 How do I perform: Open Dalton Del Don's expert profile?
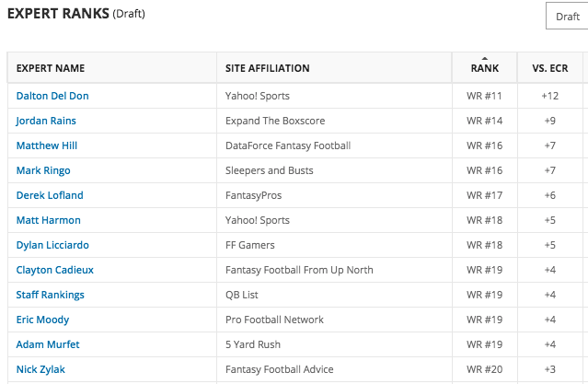coord(52,96)
